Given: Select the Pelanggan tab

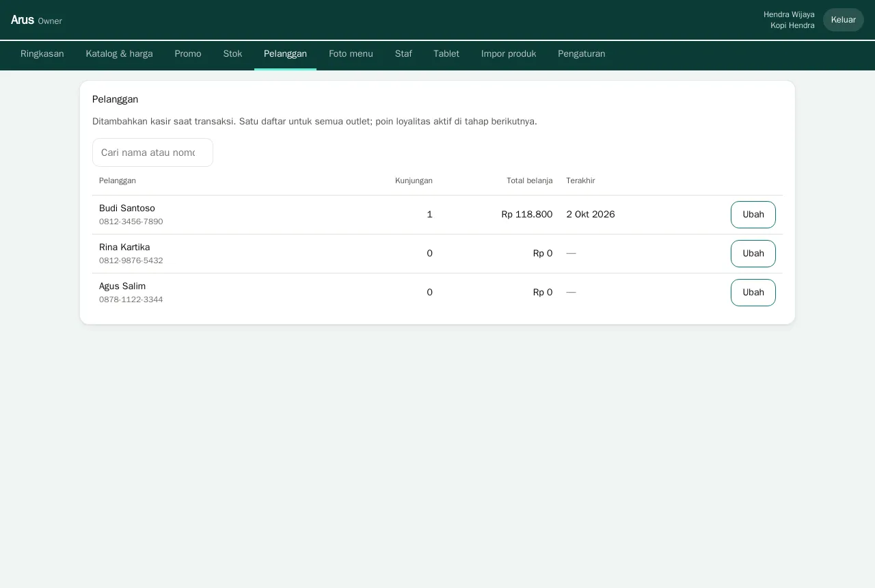Looking at the screenshot, I should coord(285,54).
